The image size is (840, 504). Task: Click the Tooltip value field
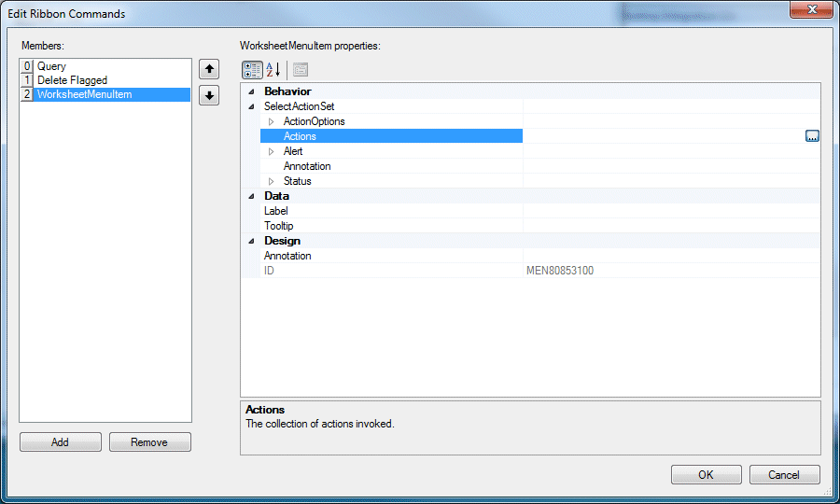(672, 226)
